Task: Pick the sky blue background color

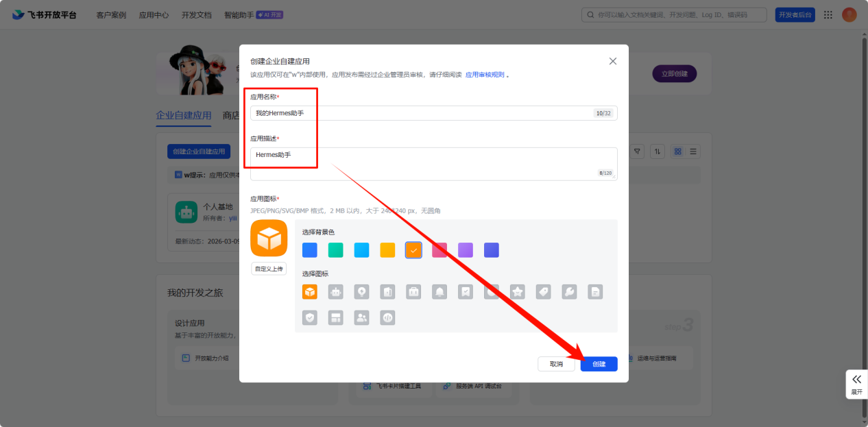Action: pos(362,250)
